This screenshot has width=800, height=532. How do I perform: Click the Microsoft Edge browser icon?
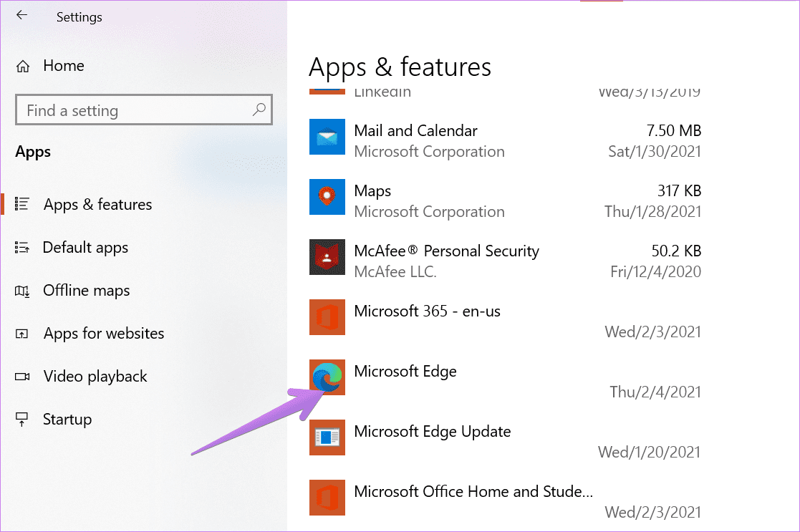pyautogui.click(x=327, y=377)
